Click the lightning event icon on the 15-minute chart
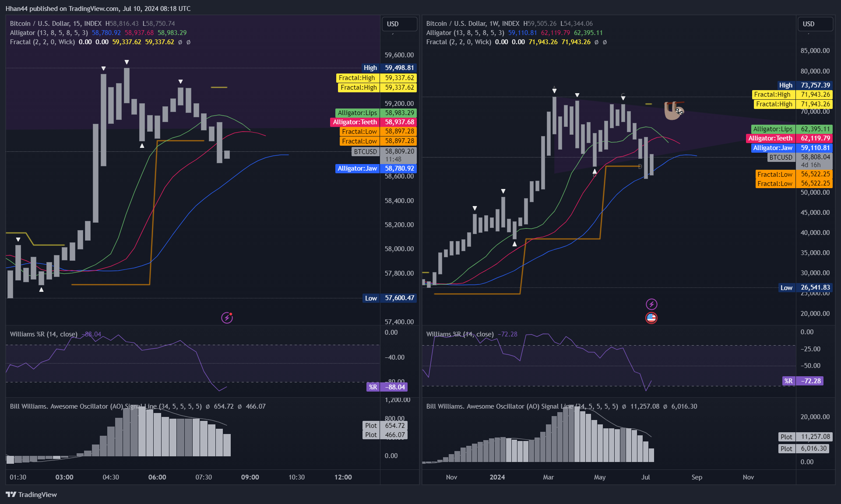Viewport: 841px width, 504px height. pyautogui.click(x=227, y=318)
